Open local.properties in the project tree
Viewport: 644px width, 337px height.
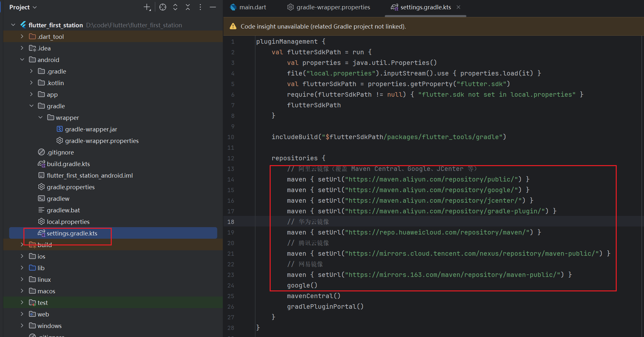pos(68,222)
